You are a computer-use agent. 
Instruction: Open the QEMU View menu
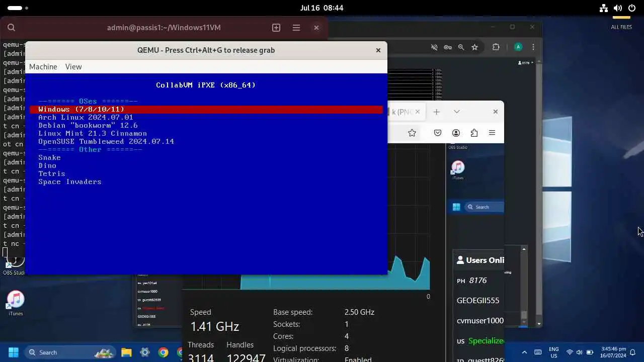pyautogui.click(x=73, y=66)
